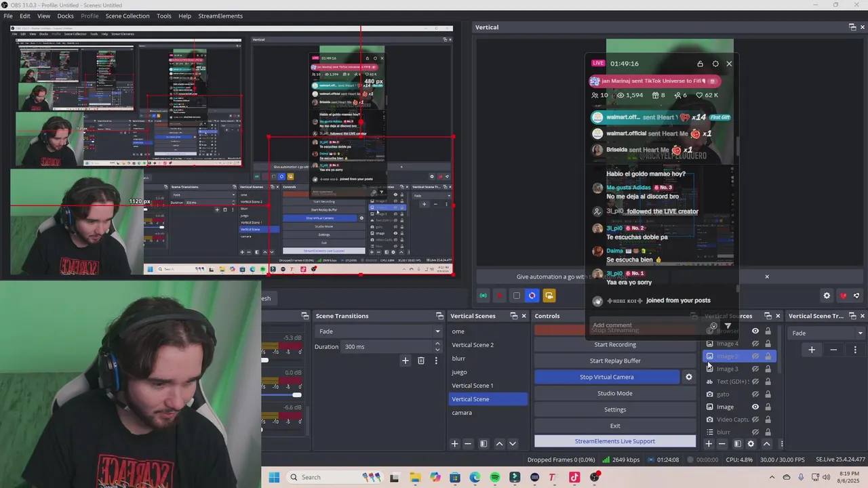Move the vertical scene down
The height and width of the screenshot is (488, 868).
point(513,444)
